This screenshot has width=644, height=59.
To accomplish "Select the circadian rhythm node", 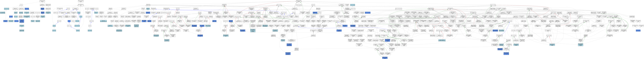I will (x=353, y=9).
